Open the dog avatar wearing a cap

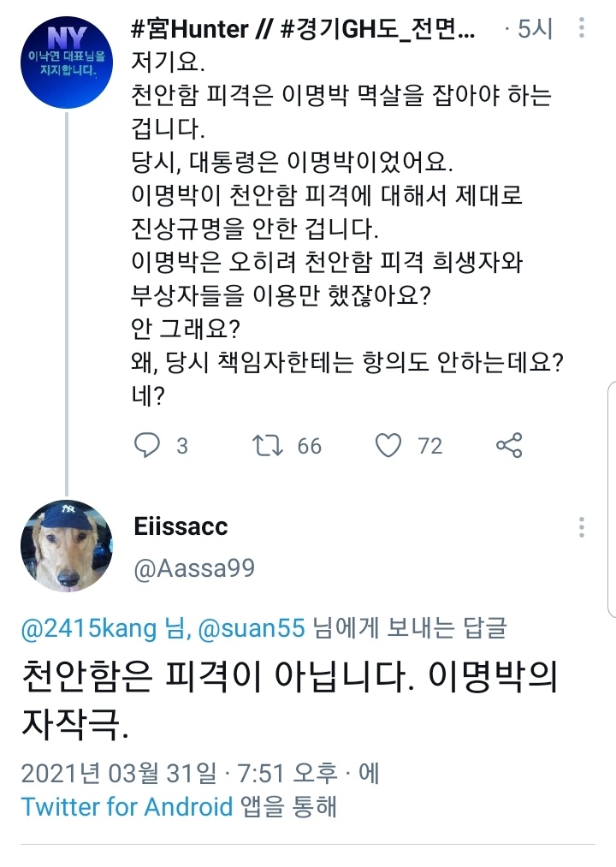[x=66, y=546]
